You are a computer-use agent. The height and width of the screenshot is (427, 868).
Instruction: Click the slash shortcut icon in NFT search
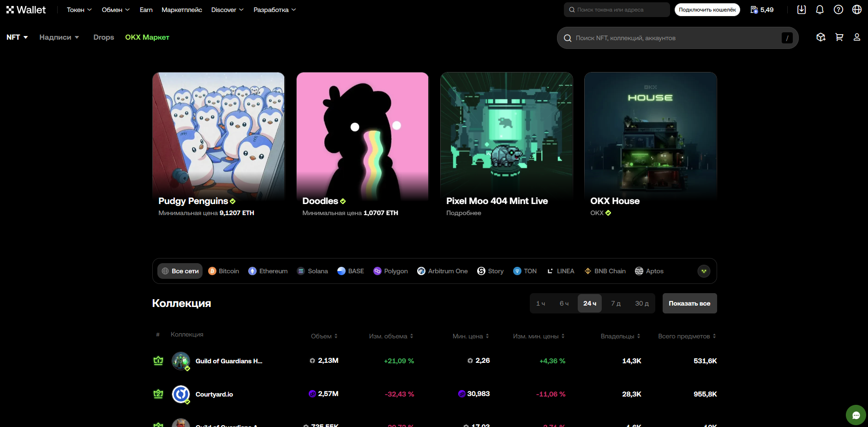coord(787,38)
